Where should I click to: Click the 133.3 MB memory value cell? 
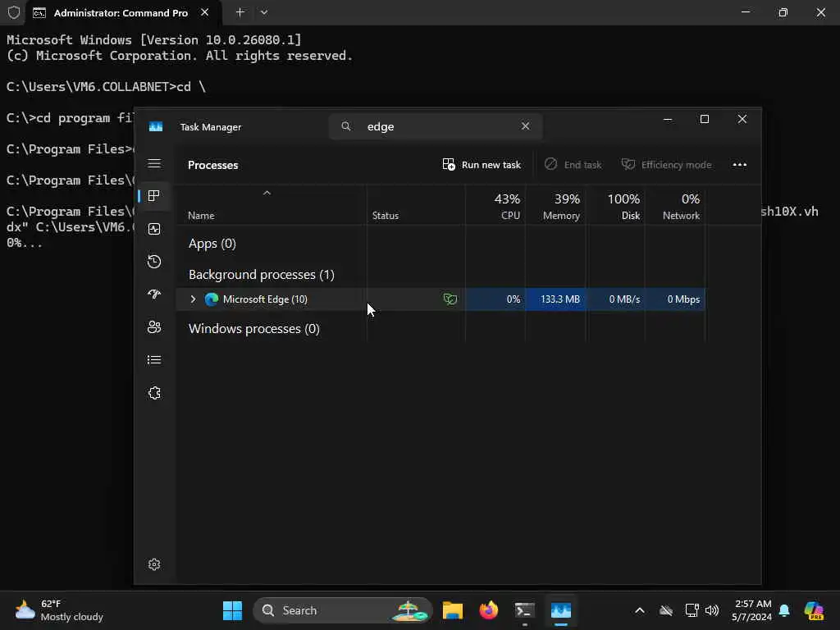(x=555, y=299)
